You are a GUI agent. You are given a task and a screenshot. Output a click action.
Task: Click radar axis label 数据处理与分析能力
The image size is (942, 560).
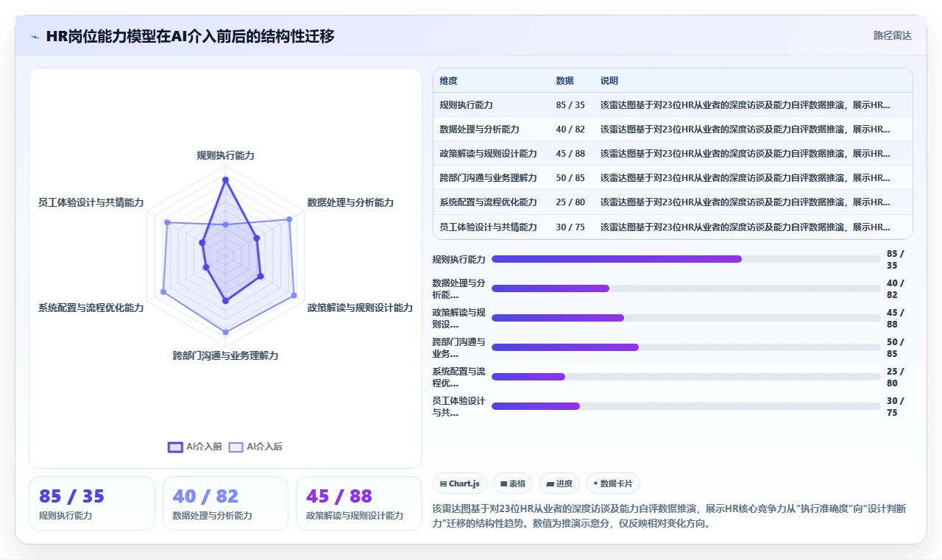[x=350, y=202]
